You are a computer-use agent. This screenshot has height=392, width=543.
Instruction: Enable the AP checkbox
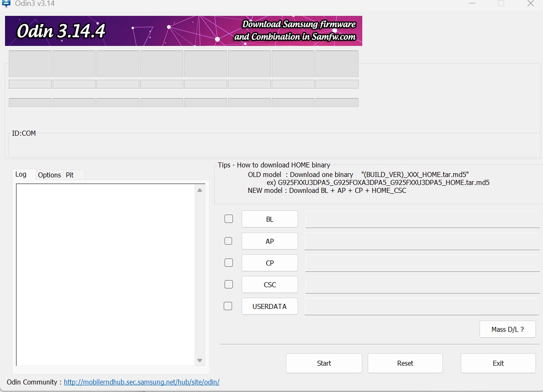click(x=228, y=240)
